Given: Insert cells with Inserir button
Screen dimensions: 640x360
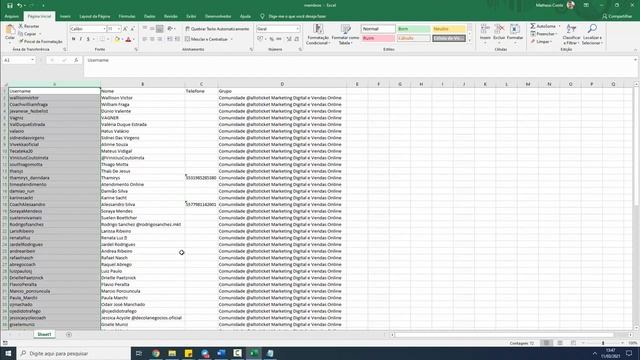Looking at the screenshot, I should coord(485,33).
